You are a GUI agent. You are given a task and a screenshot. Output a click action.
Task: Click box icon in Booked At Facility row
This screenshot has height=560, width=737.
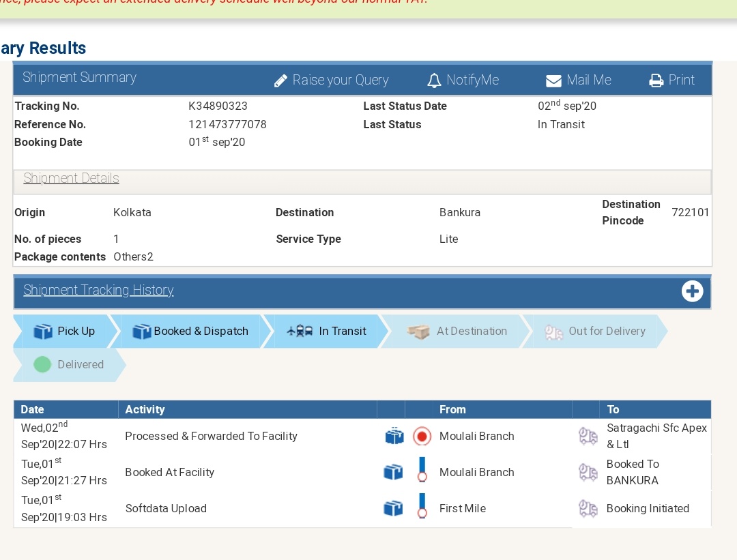click(x=394, y=472)
